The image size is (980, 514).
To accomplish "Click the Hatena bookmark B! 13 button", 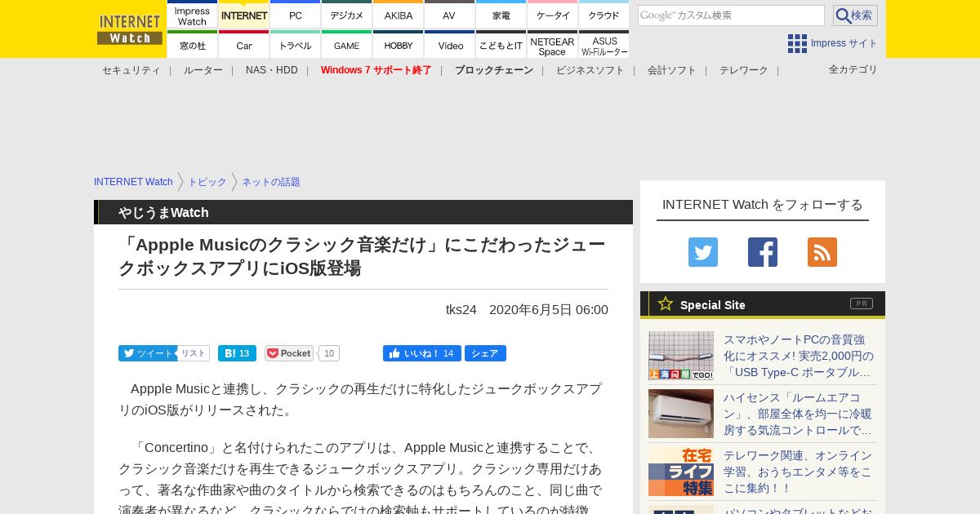I will click(x=237, y=353).
